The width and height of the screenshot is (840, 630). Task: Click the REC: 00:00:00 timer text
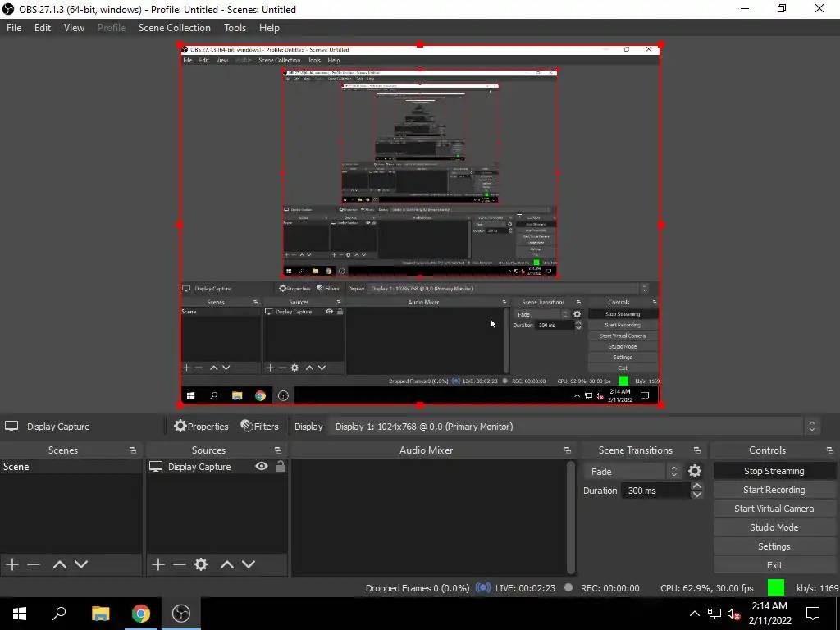point(609,587)
